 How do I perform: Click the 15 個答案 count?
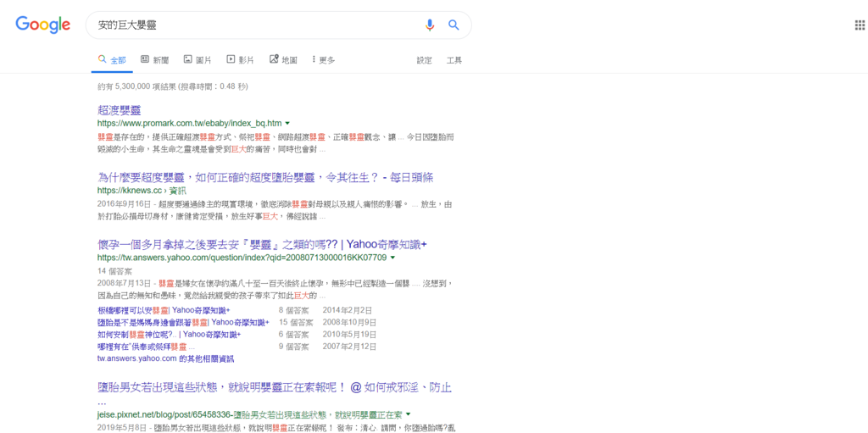click(296, 322)
